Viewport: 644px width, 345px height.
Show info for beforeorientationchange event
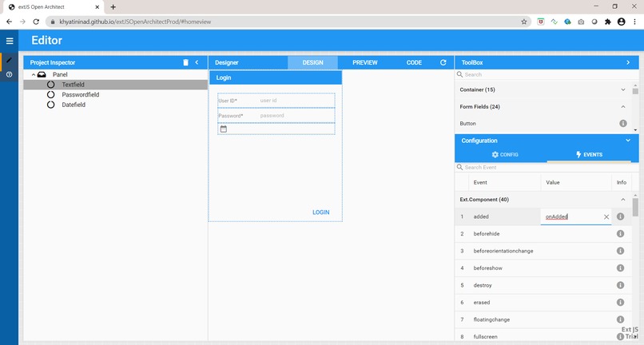pos(620,251)
